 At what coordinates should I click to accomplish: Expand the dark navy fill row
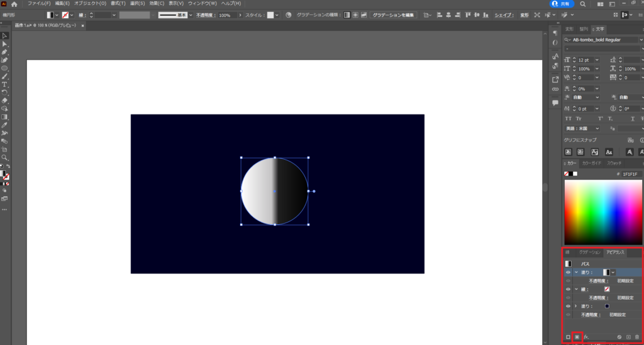click(x=576, y=306)
